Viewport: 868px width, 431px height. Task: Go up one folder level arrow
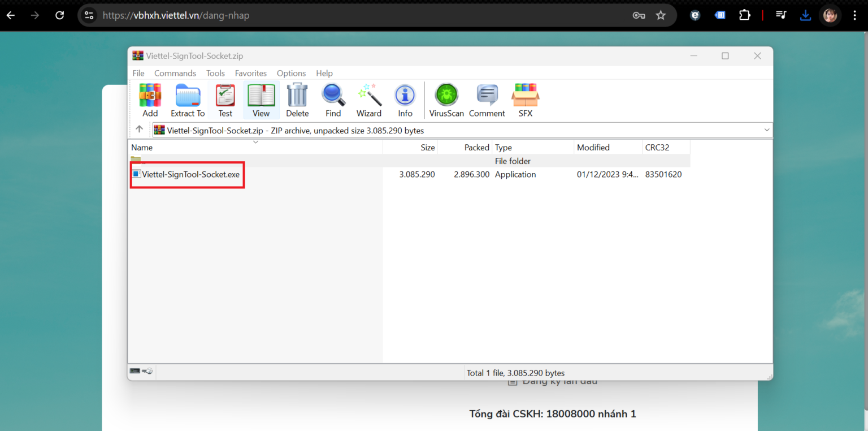[x=139, y=130]
